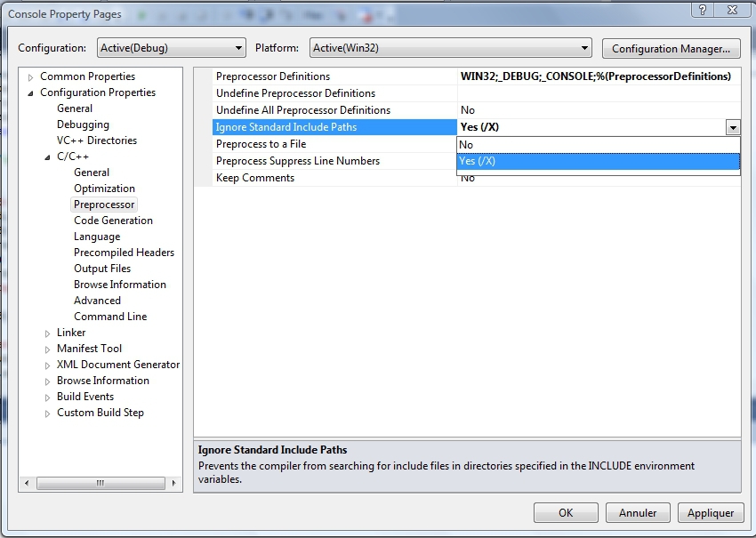Select the Code Generation tree item
The height and width of the screenshot is (538, 756).
pyautogui.click(x=113, y=221)
